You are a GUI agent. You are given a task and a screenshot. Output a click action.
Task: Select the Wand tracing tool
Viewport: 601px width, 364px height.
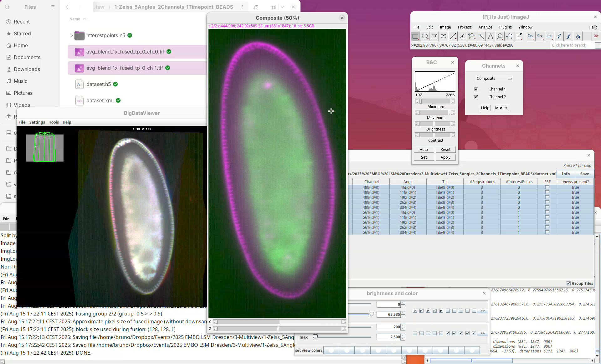point(481,36)
